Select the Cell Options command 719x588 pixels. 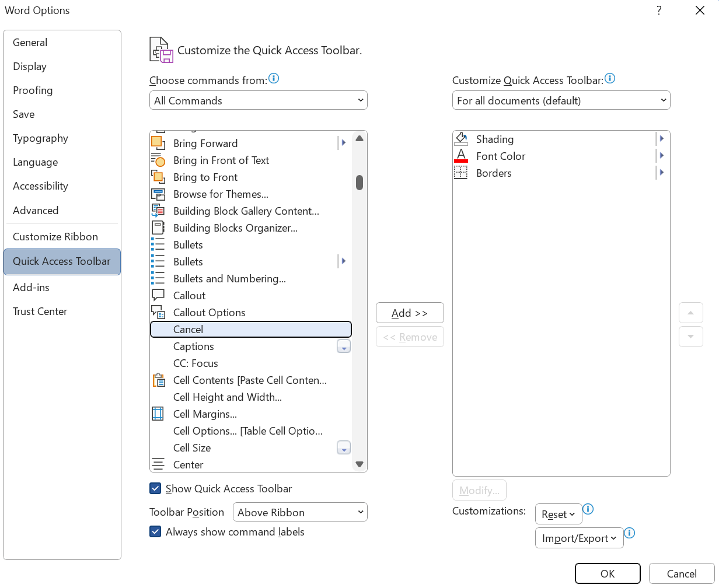coord(251,430)
